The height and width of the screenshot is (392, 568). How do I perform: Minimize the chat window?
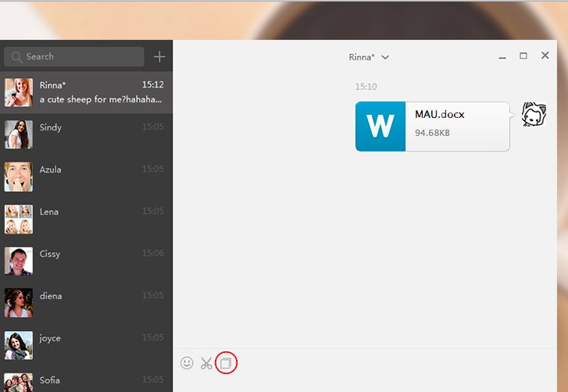pos(502,57)
